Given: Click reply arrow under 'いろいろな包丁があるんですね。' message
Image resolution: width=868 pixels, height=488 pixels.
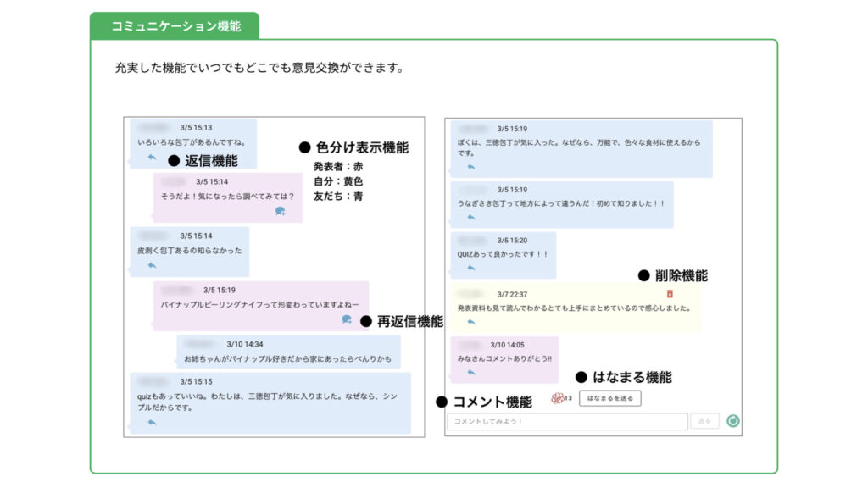Looking at the screenshot, I should [x=152, y=157].
